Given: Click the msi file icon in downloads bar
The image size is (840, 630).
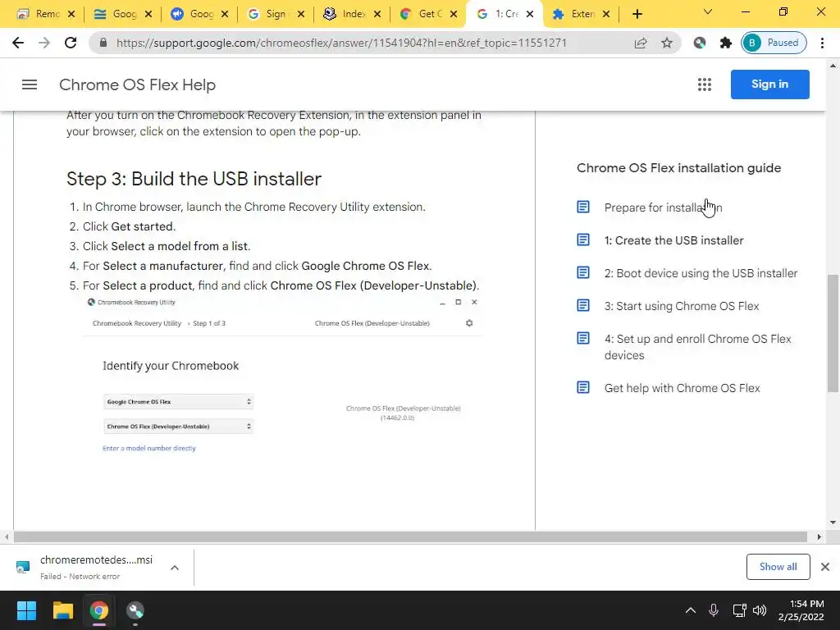Looking at the screenshot, I should pyautogui.click(x=23, y=567).
